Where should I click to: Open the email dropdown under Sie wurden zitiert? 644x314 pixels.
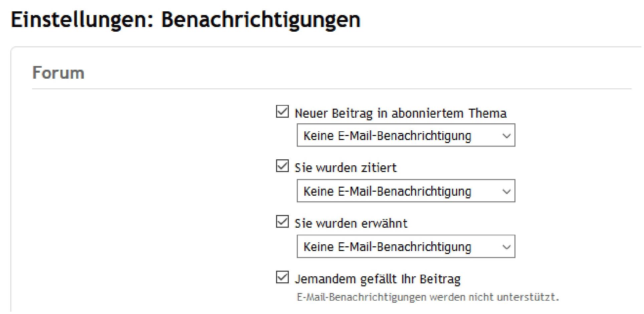tap(405, 191)
